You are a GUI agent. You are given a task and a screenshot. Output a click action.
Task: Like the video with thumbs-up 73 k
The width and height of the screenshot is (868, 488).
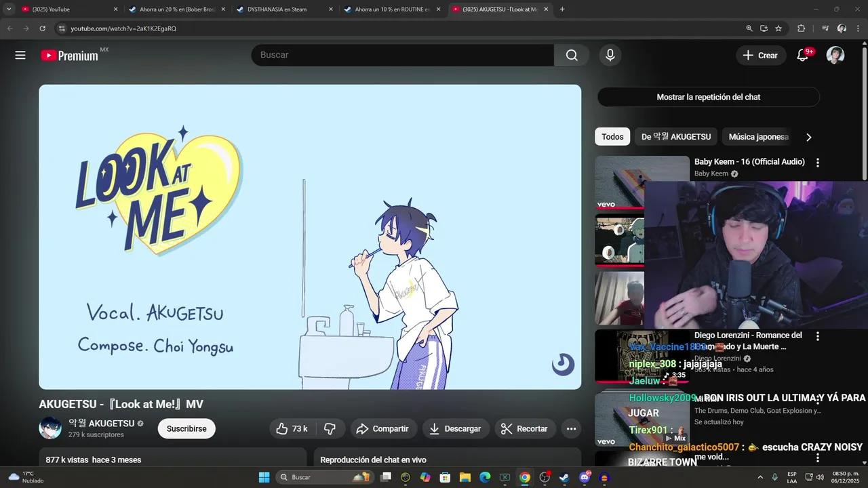pyautogui.click(x=292, y=428)
